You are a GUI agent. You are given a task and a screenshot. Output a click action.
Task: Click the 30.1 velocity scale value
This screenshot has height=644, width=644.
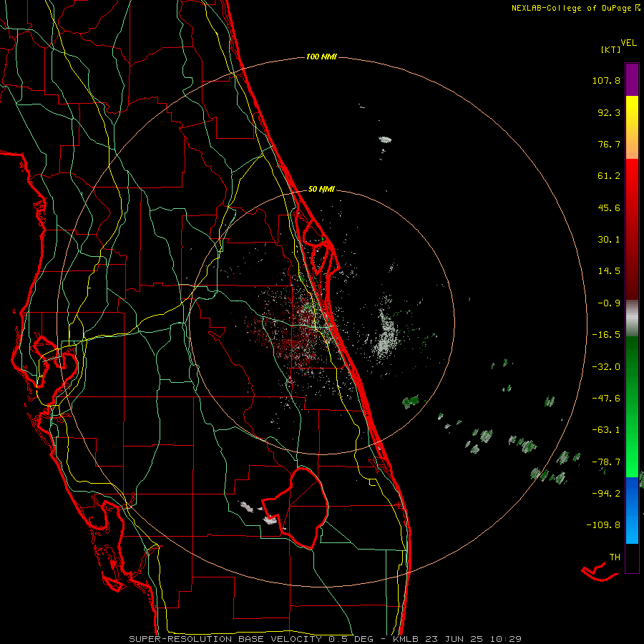(609, 240)
